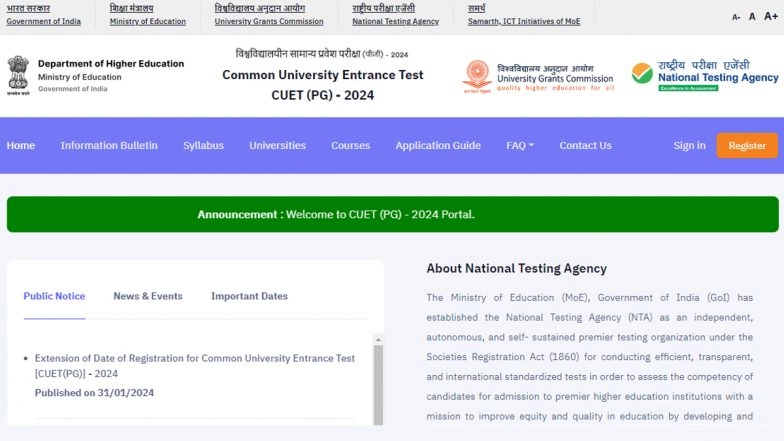Reset font size with the plain A control
784x441 pixels.
(x=752, y=16)
